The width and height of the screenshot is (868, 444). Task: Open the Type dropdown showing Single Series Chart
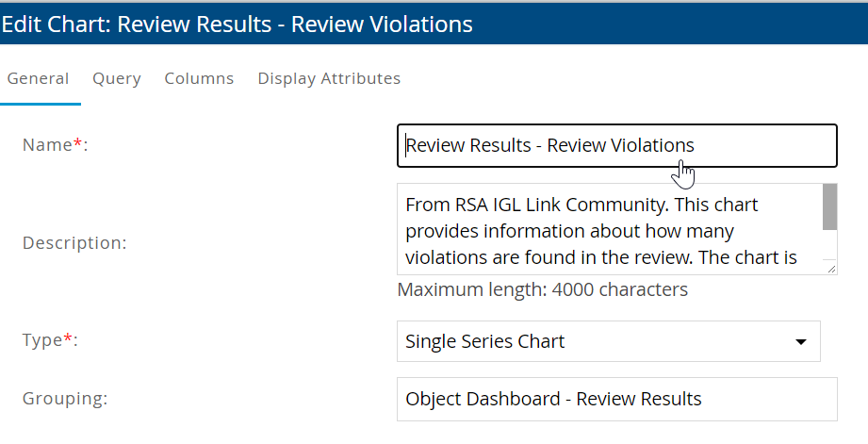(594, 341)
